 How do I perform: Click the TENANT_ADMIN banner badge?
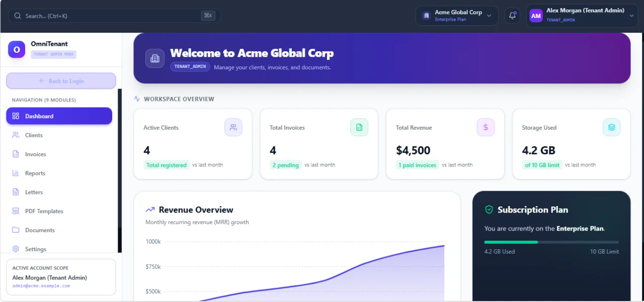tap(190, 67)
